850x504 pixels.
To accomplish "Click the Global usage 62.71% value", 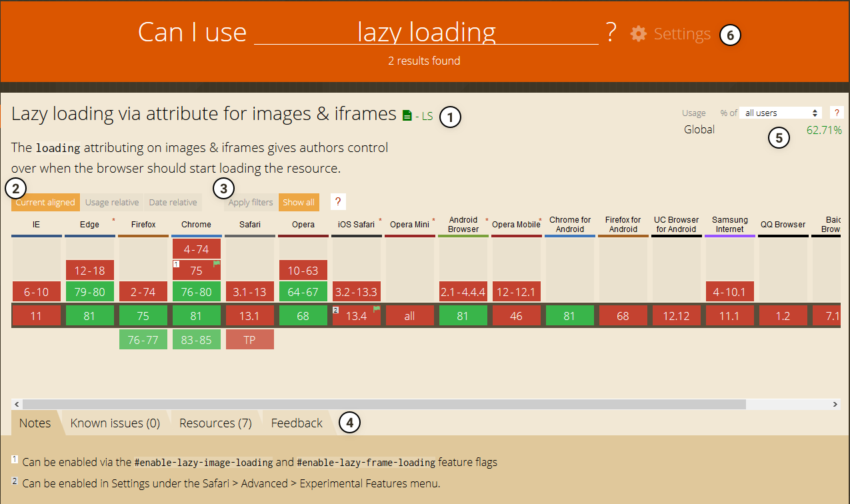I will (824, 130).
